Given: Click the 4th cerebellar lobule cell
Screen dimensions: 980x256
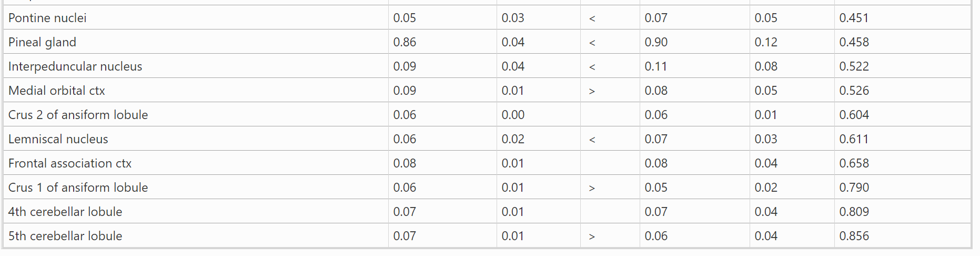Looking at the screenshot, I should pyautogui.click(x=65, y=212).
